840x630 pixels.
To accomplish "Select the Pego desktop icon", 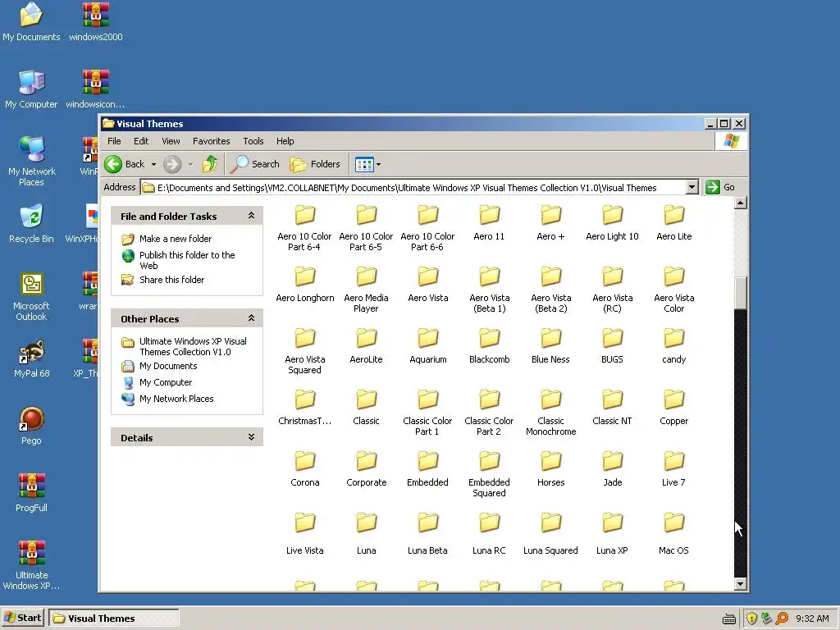I will [31, 426].
